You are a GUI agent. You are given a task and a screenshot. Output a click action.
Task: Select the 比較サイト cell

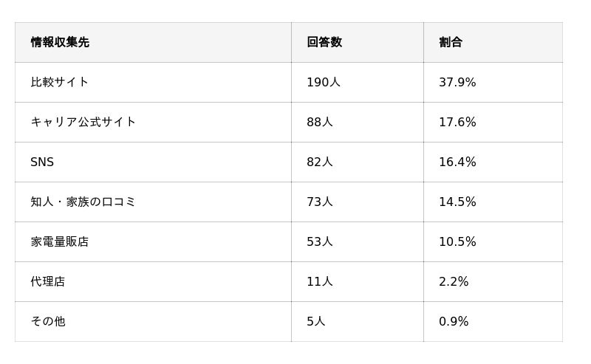[x=60, y=82]
